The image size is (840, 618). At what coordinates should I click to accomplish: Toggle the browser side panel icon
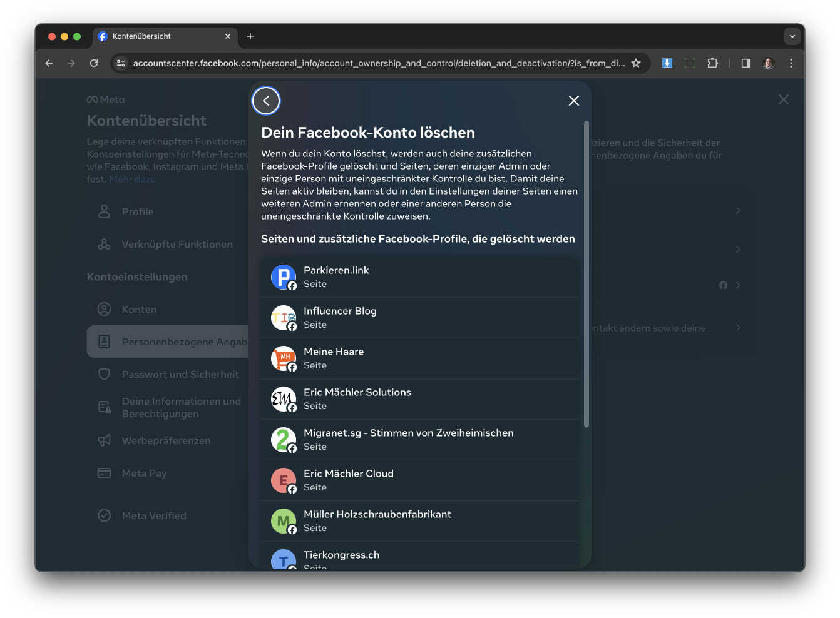[745, 63]
